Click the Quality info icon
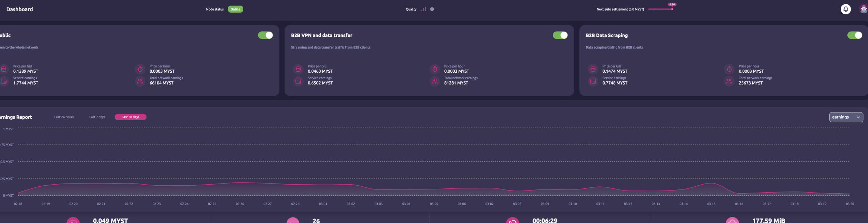 432,9
